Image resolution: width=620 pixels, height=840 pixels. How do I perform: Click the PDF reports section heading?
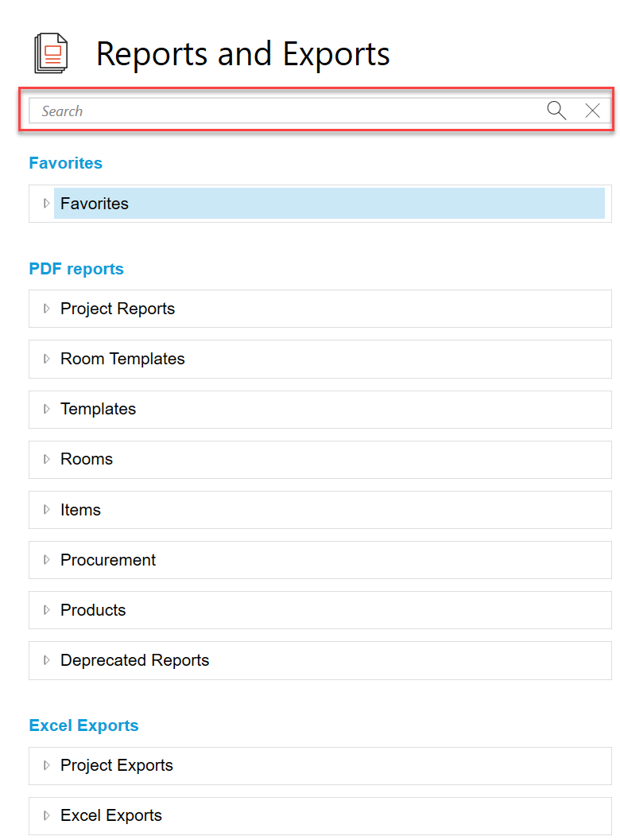point(76,269)
